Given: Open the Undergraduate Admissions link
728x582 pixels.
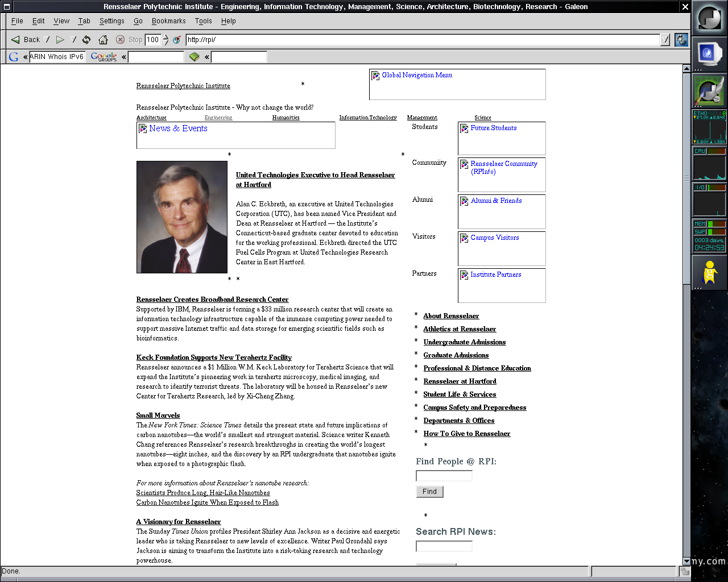Looking at the screenshot, I should (465, 342).
